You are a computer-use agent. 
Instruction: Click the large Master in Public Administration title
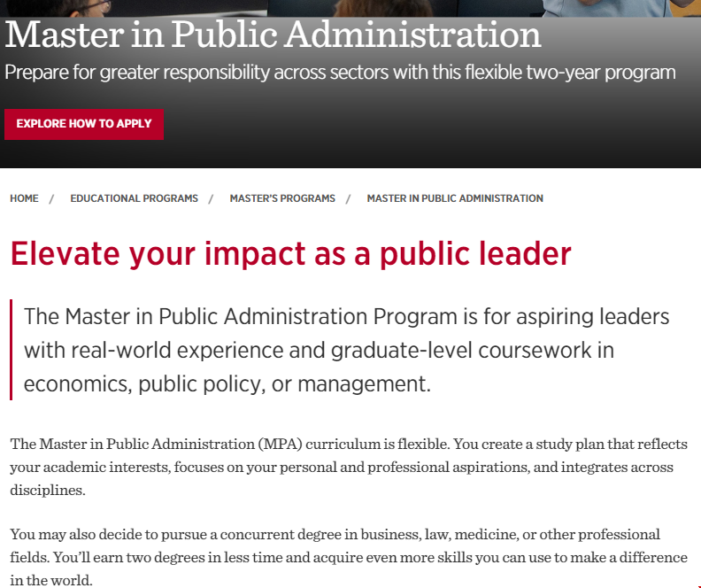coord(273,35)
